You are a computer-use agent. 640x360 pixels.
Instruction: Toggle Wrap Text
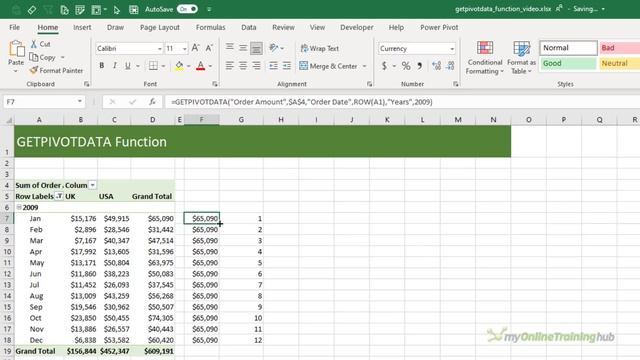(x=320, y=48)
